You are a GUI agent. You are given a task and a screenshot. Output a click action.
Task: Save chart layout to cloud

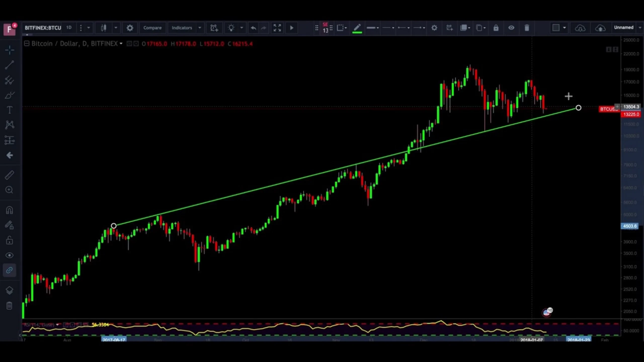600,28
